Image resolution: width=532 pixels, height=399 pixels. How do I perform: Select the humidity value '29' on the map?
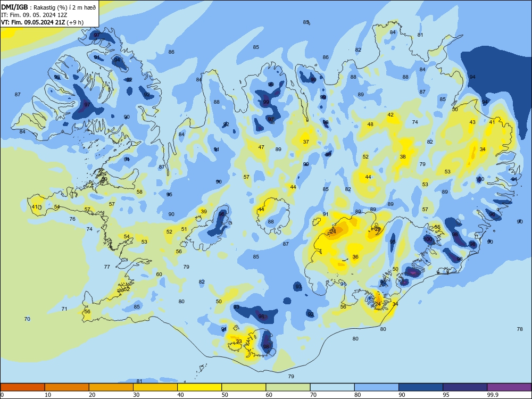coord(378,229)
